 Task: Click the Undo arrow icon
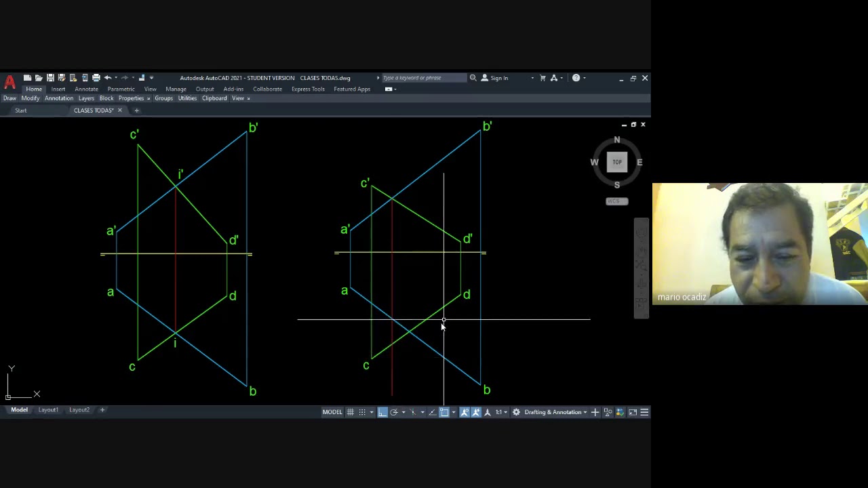click(107, 78)
